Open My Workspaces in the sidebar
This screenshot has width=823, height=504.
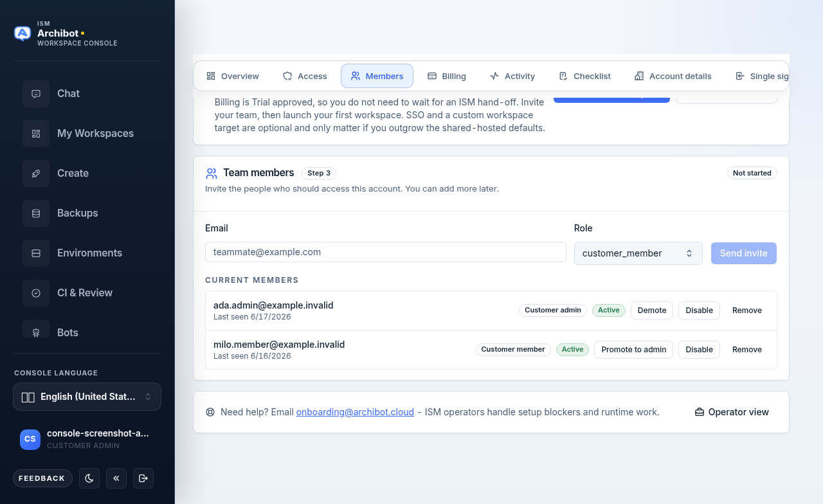(87, 133)
